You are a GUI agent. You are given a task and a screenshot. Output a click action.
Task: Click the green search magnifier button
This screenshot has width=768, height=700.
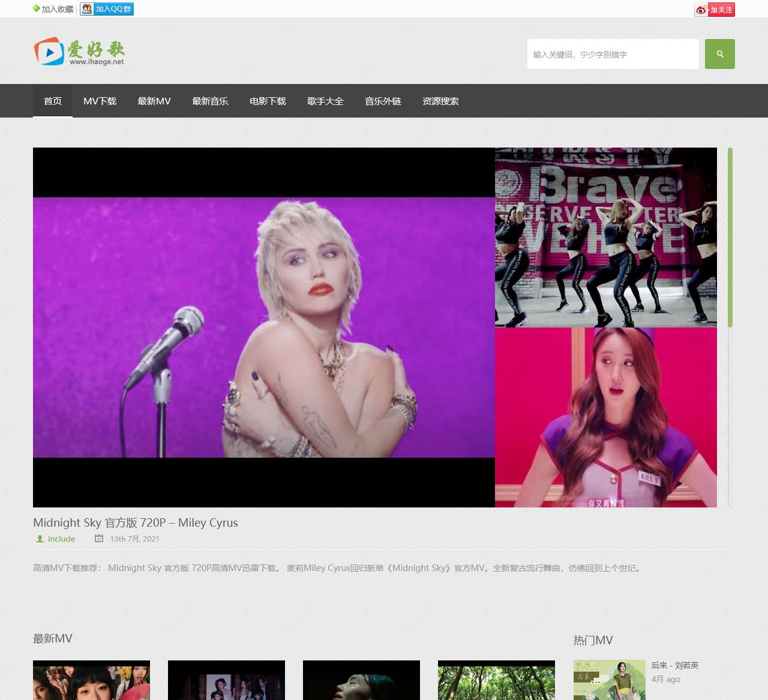click(719, 54)
